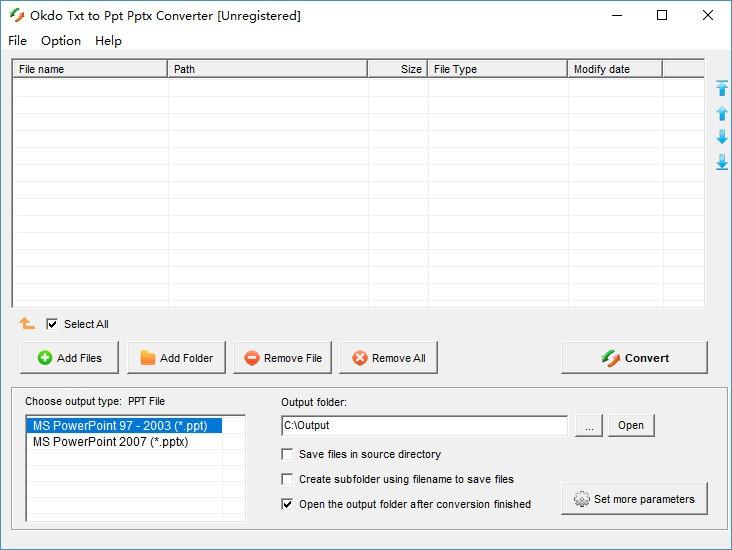Toggle the Select All checkbox
This screenshot has width=732, height=550.
point(52,324)
